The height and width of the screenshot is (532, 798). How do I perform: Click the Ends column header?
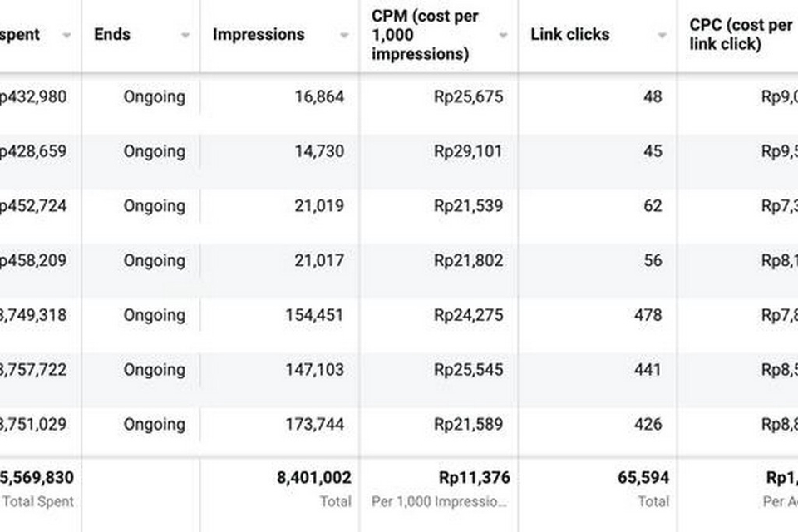(112, 35)
